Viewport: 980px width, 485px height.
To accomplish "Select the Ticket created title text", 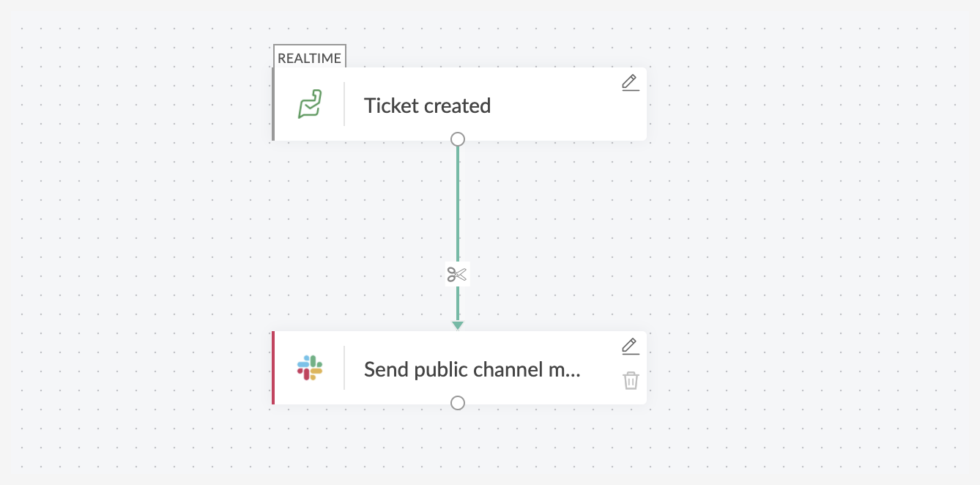I will pyautogui.click(x=427, y=105).
